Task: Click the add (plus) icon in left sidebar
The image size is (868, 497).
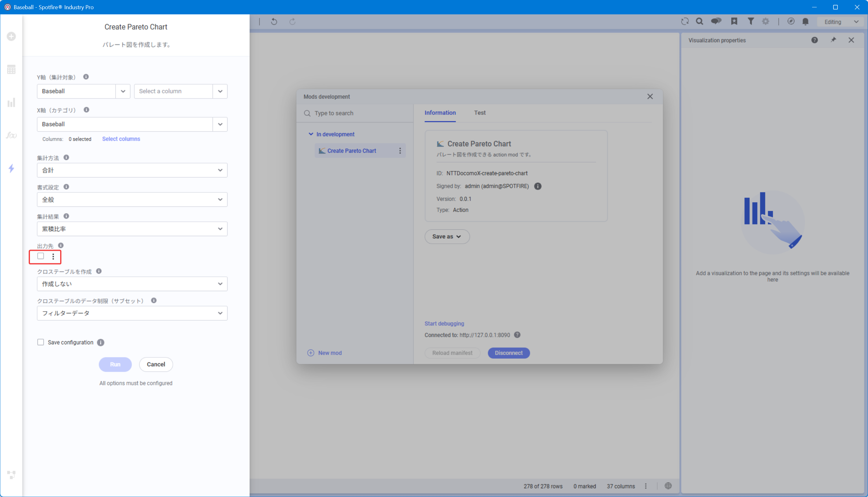Action: (11, 36)
